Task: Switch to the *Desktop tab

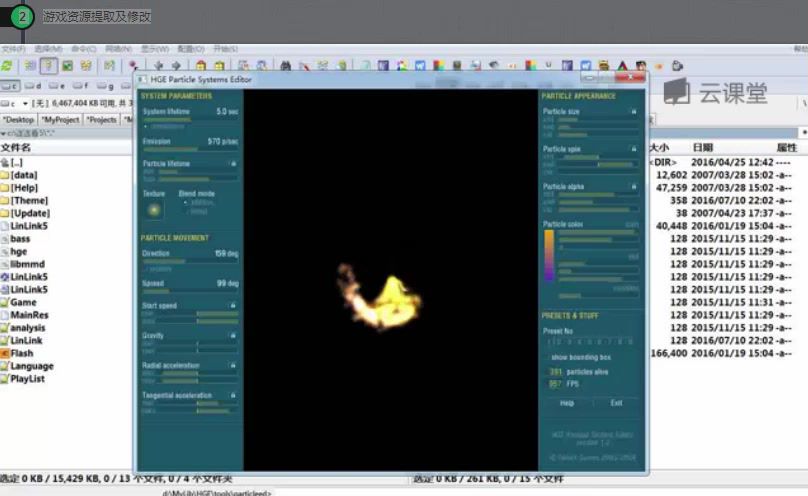Action: [19, 119]
